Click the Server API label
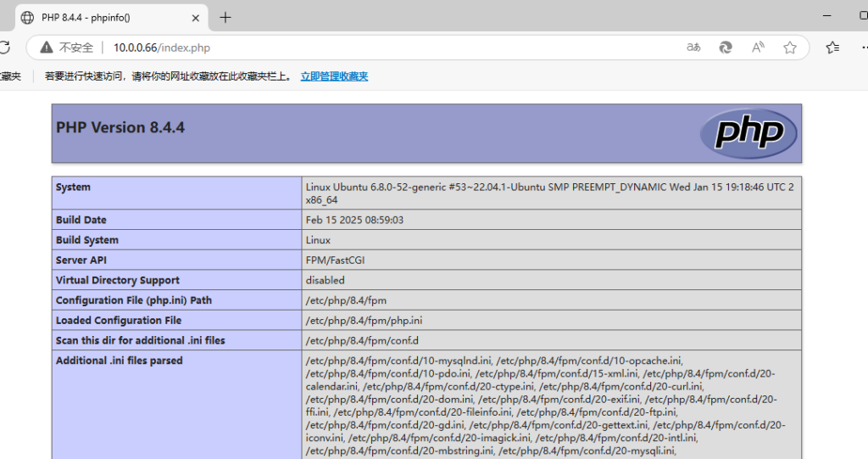The width and height of the screenshot is (868, 459). pyautogui.click(x=81, y=260)
